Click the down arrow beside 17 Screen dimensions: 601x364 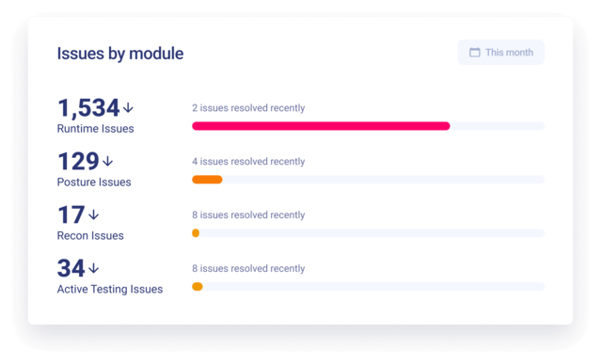[x=93, y=214]
